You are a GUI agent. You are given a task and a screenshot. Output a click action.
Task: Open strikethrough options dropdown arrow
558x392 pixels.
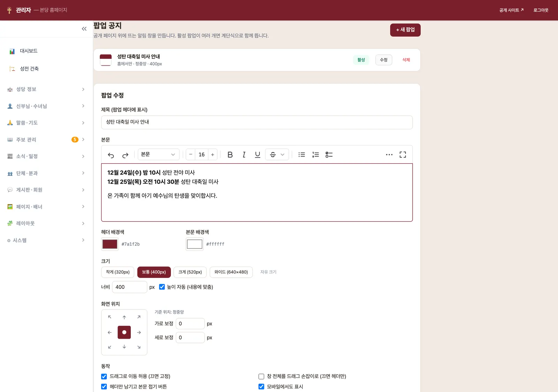tap(282, 155)
